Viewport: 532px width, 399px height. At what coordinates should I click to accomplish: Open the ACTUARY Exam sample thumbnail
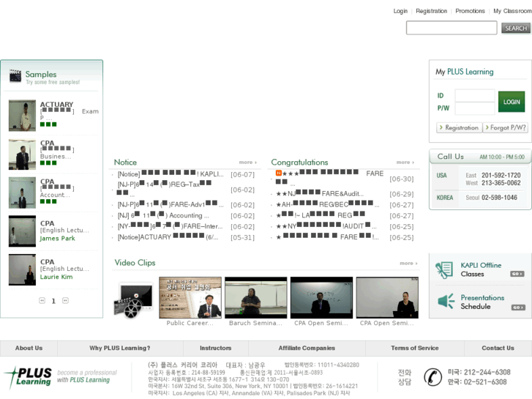click(x=22, y=116)
